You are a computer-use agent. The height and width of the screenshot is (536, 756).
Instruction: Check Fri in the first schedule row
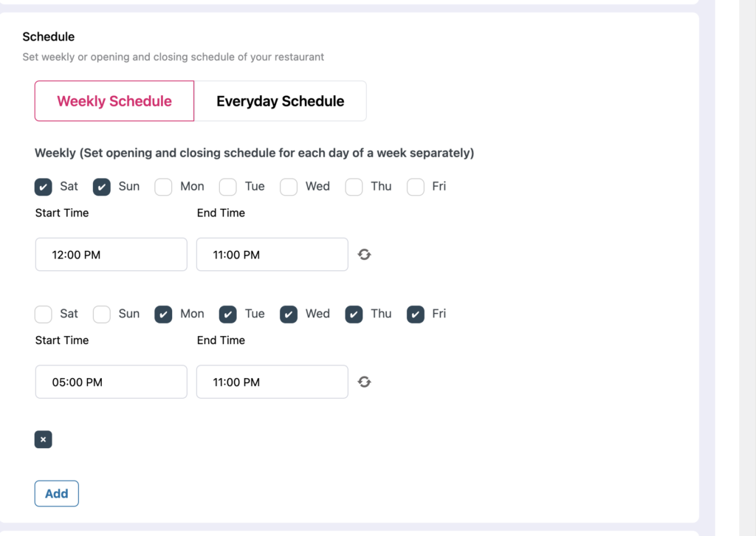(x=416, y=187)
